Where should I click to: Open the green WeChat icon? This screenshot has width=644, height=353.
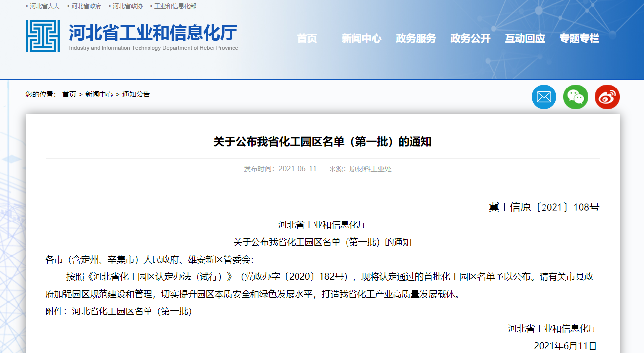[x=575, y=97]
